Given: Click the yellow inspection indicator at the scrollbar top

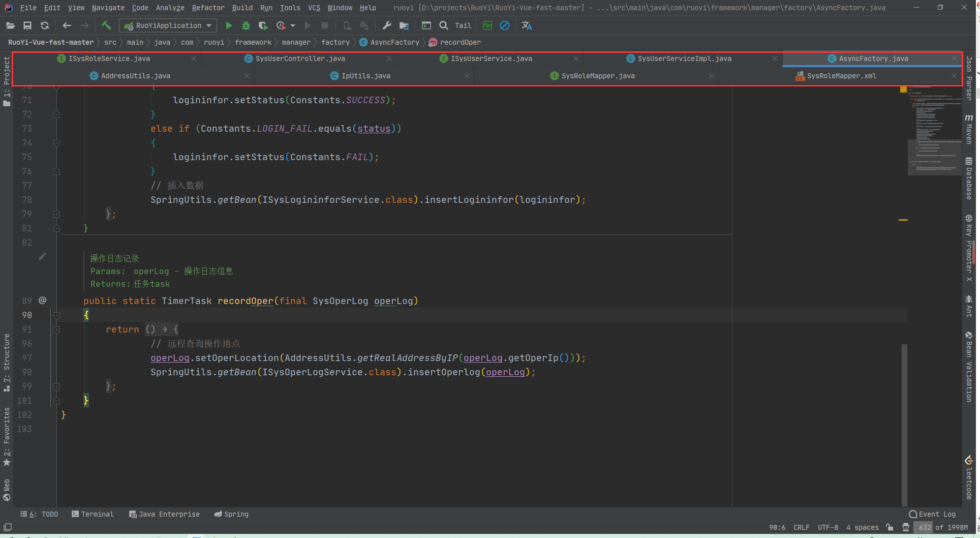Looking at the screenshot, I should (x=903, y=89).
